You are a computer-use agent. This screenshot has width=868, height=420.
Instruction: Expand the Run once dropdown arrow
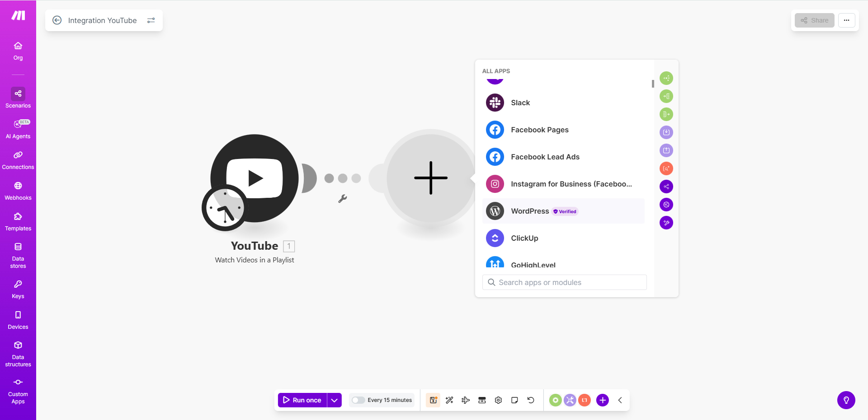(335, 400)
